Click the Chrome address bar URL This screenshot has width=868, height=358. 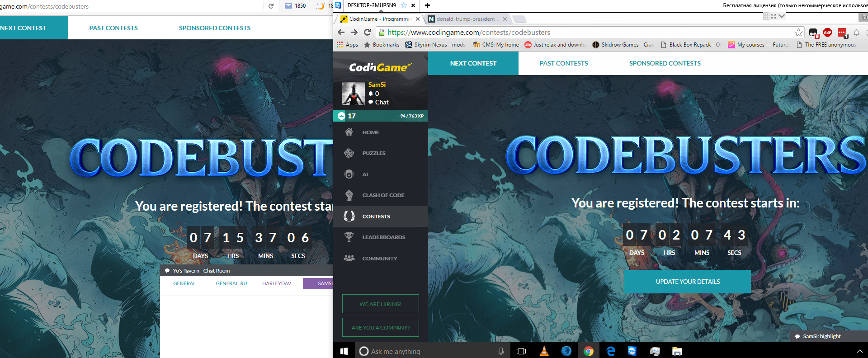[469, 33]
